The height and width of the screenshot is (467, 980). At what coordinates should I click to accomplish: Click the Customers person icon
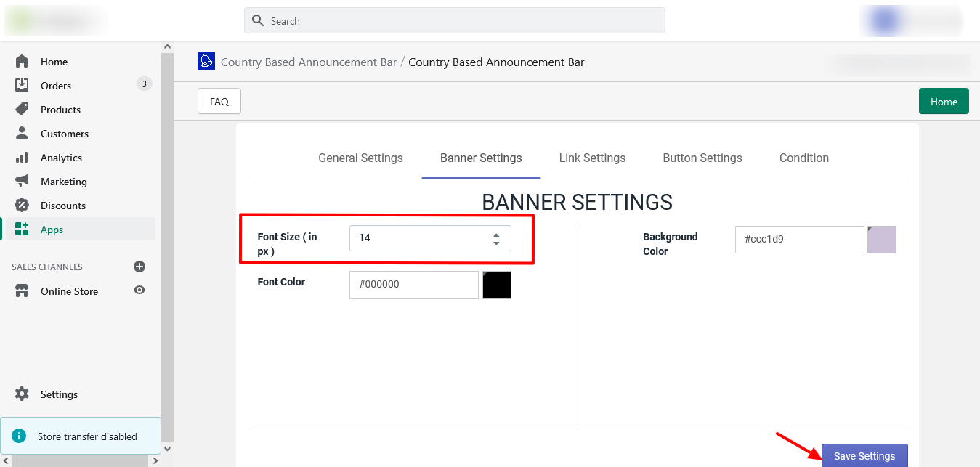click(x=22, y=134)
